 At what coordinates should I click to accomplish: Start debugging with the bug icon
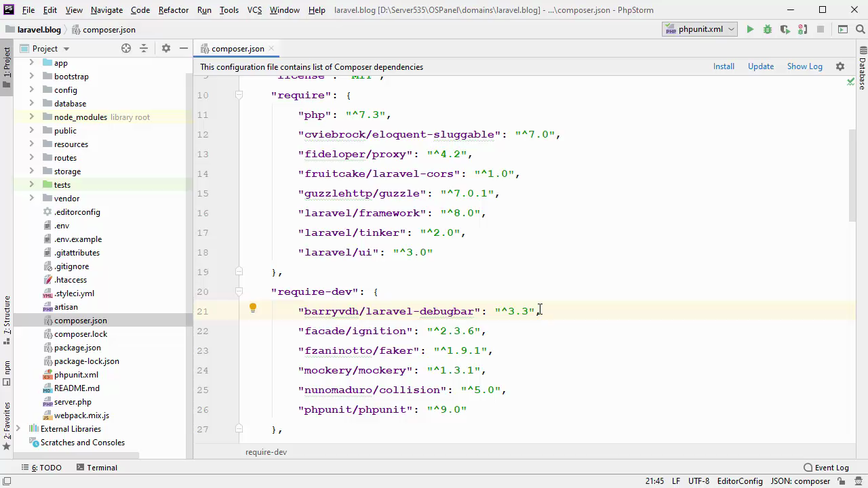tap(768, 29)
